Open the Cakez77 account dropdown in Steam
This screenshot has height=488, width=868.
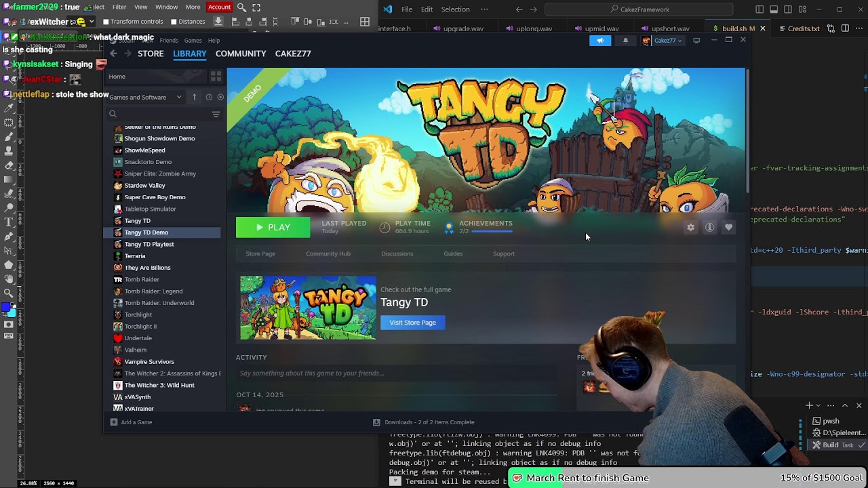tap(663, 41)
